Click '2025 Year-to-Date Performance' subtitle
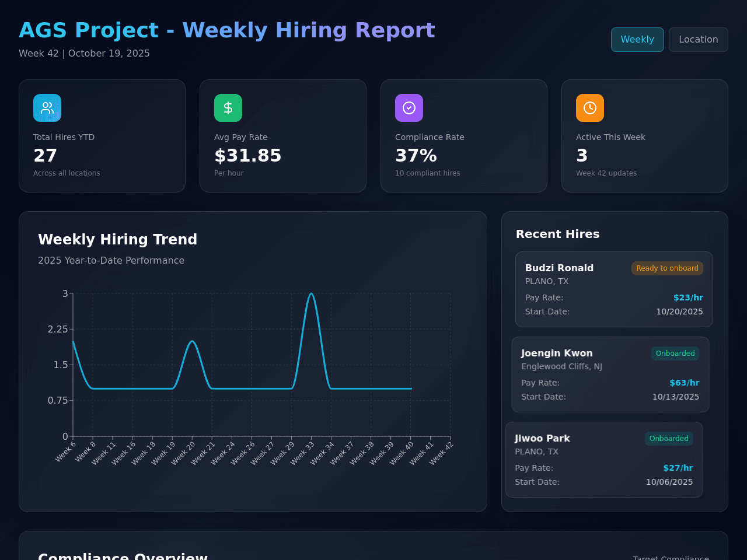This screenshot has height=560, width=747. [x=111, y=261]
